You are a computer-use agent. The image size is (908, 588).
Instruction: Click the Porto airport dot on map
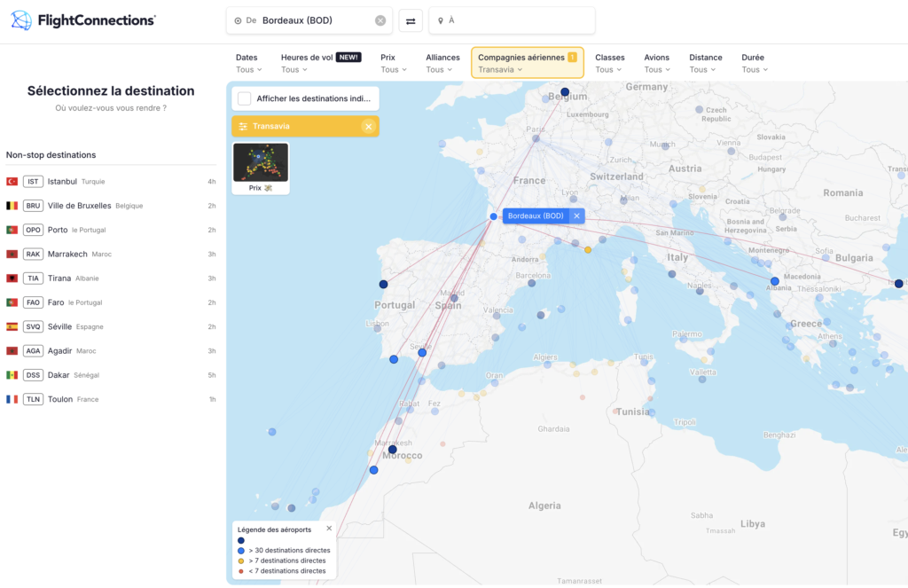(x=383, y=285)
